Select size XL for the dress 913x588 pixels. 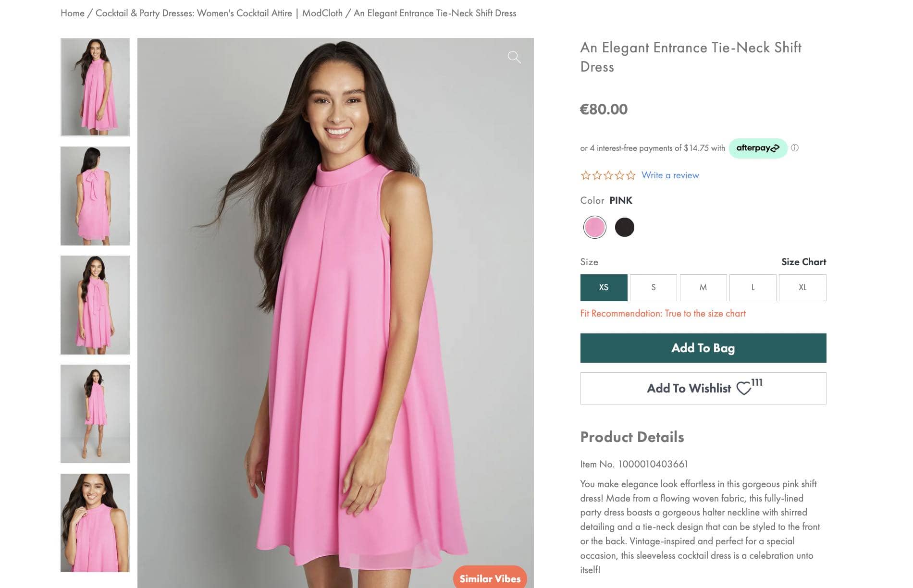[x=802, y=287]
